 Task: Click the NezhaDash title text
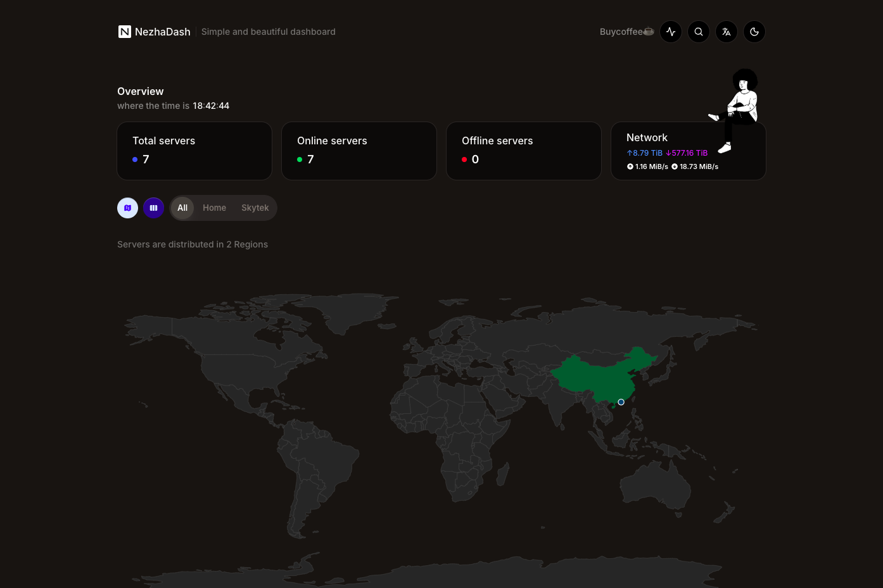(x=163, y=32)
